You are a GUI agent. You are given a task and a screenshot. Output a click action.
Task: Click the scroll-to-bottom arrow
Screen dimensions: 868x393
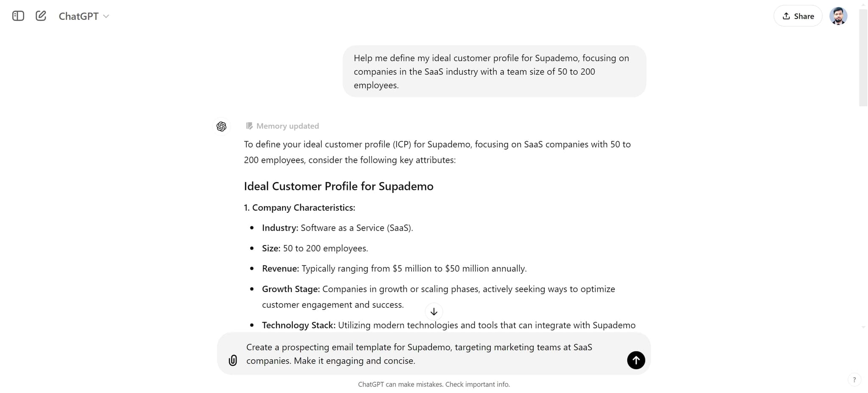434,312
